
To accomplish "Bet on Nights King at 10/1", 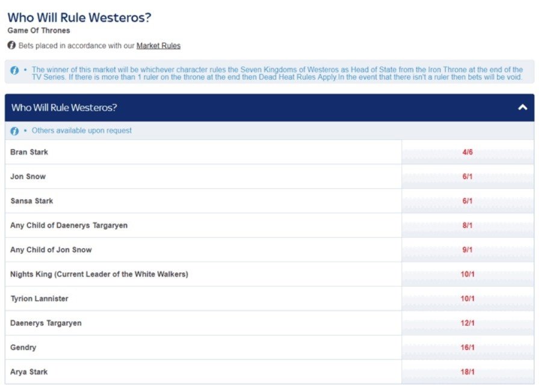I will pyautogui.click(x=468, y=274).
